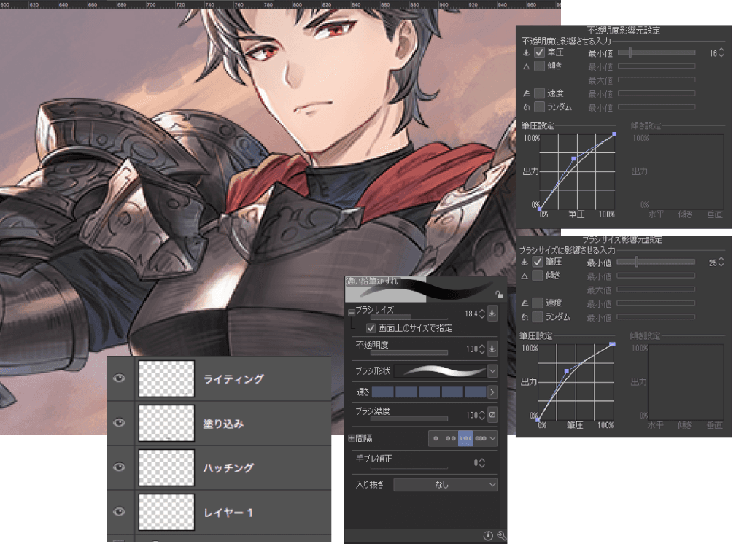
Task: Open opacity dynamics icon beside 不透明度 100
Action: point(492,349)
